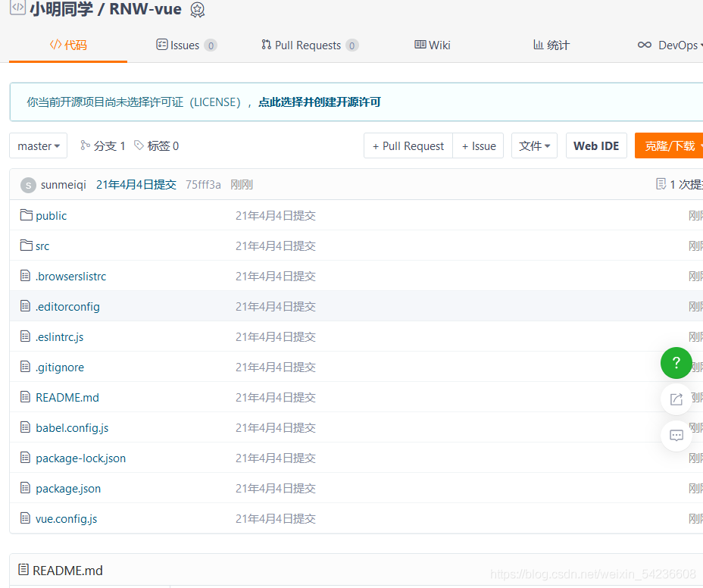Open the master branch dropdown
Screen dimensions: 703x588
[x=39, y=145]
